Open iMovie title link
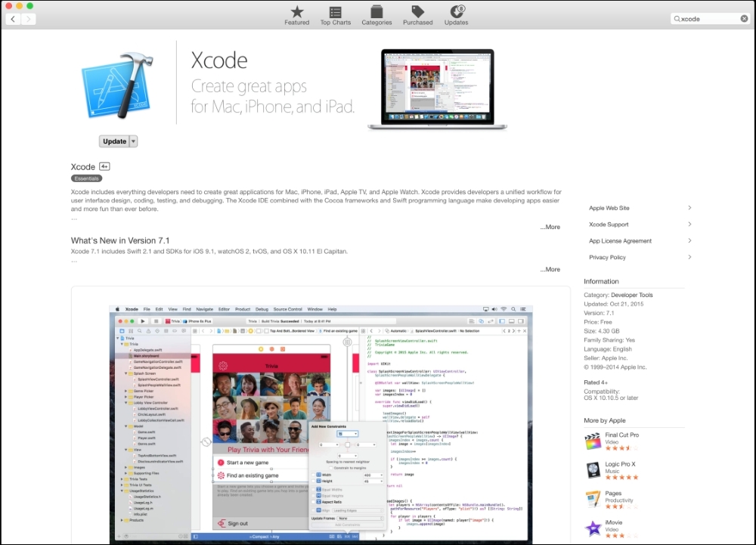 (613, 522)
